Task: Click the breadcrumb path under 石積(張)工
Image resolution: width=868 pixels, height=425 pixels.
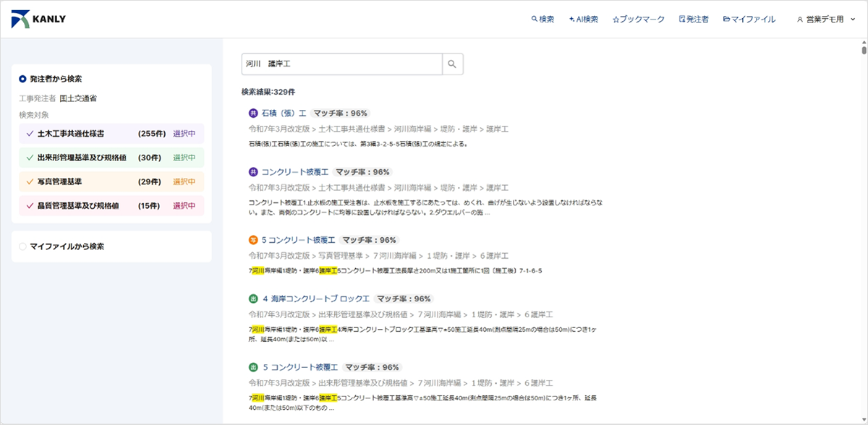Action: (379, 129)
